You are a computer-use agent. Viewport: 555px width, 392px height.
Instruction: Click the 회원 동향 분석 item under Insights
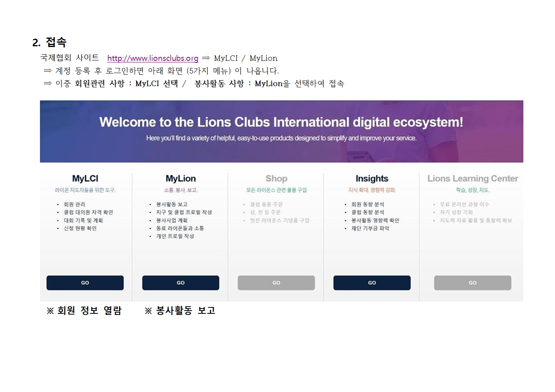[x=367, y=204]
